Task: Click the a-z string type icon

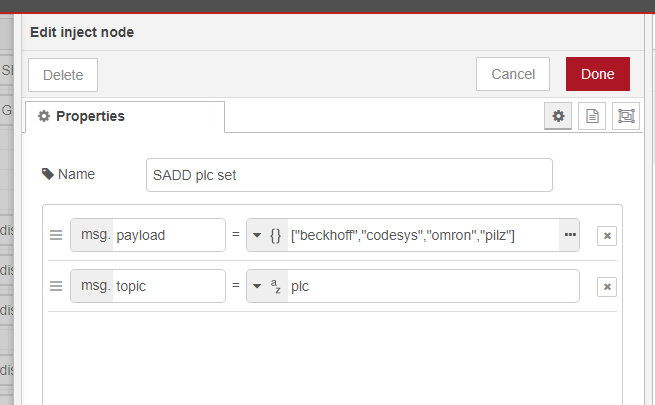Action: coord(276,286)
